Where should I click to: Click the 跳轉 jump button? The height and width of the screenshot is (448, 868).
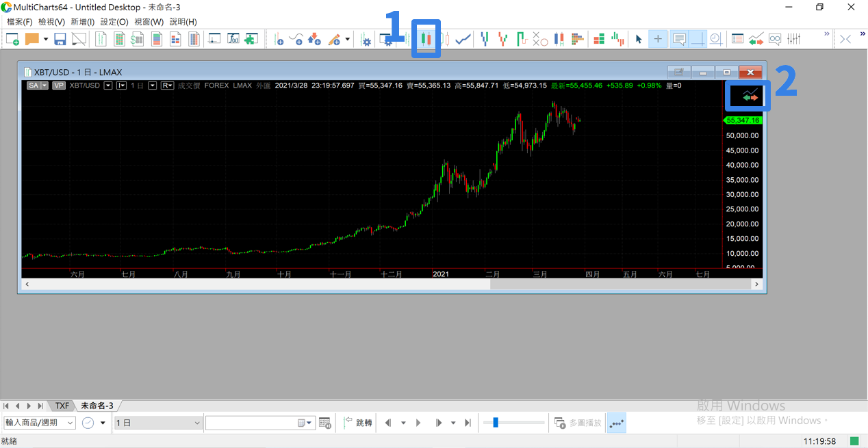(358, 423)
